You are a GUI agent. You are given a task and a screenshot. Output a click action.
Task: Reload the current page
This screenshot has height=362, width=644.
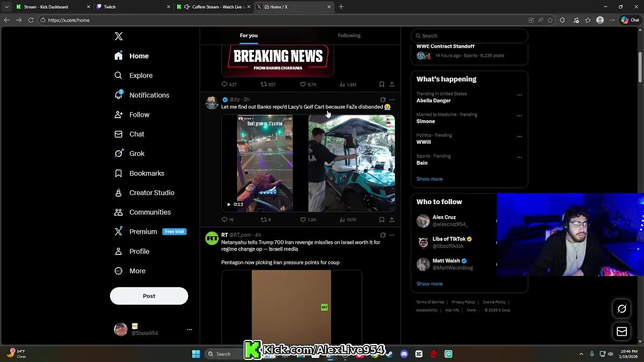(x=31, y=20)
